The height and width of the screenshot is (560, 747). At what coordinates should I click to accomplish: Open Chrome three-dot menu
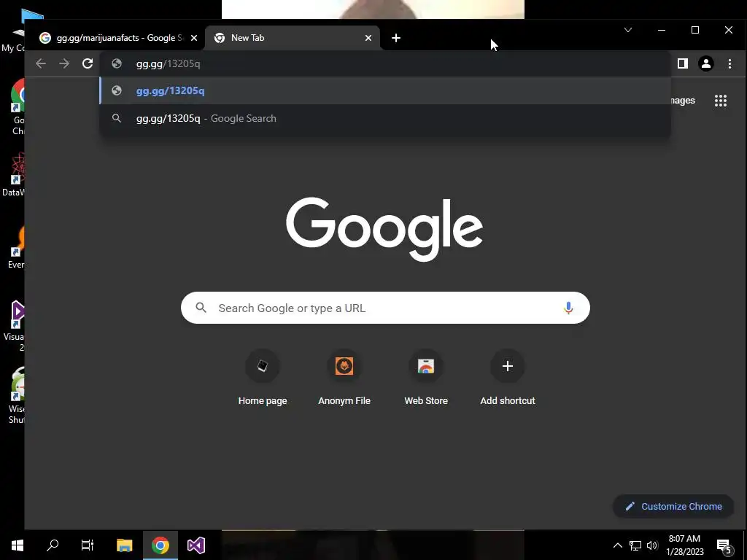pyautogui.click(x=729, y=63)
